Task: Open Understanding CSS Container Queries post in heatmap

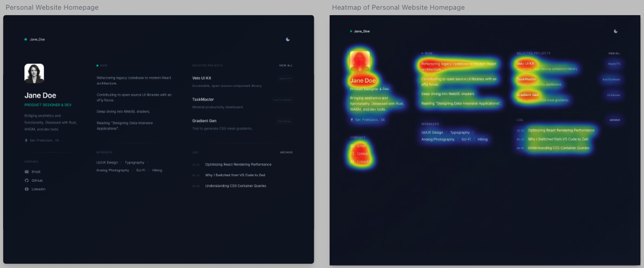Action: click(558, 148)
